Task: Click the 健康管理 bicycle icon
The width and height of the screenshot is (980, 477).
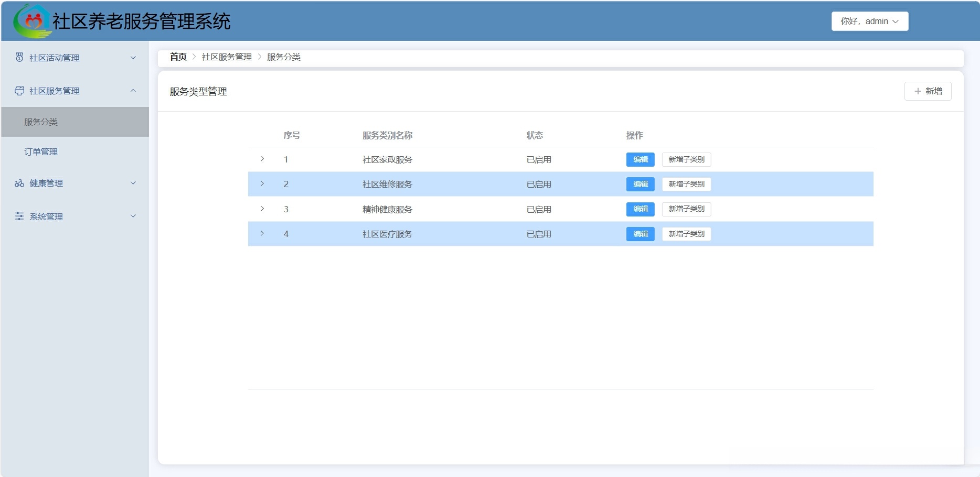Action: click(x=19, y=183)
